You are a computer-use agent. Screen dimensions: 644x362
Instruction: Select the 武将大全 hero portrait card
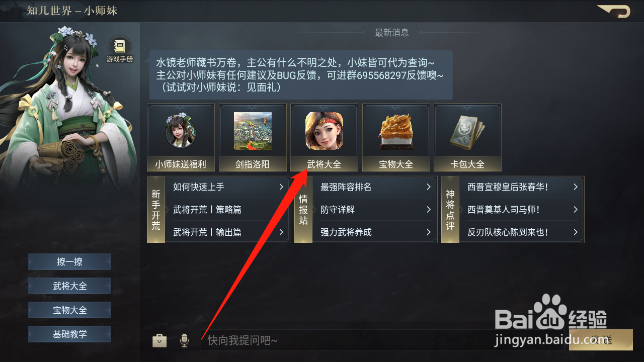tap(324, 137)
